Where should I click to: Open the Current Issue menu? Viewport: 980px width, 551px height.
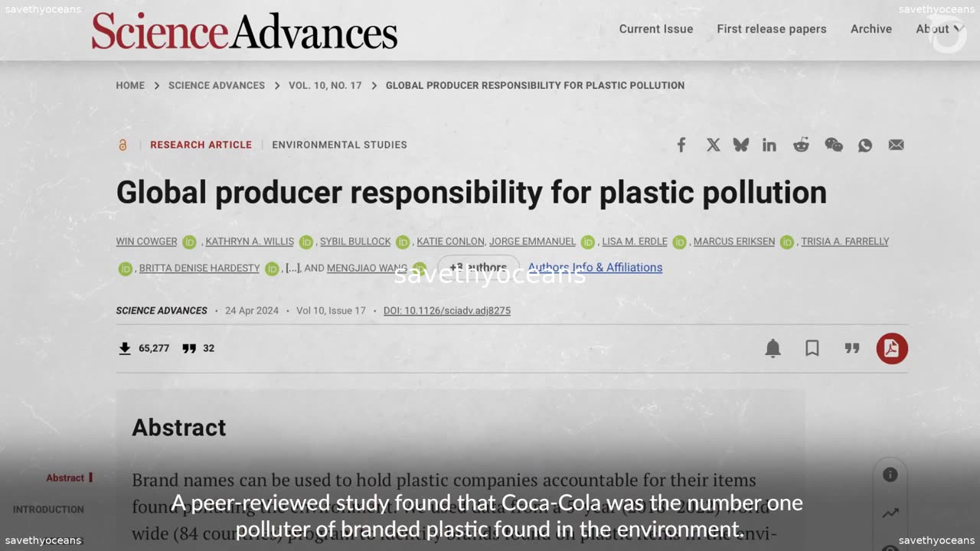pyautogui.click(x=656, y=29)
